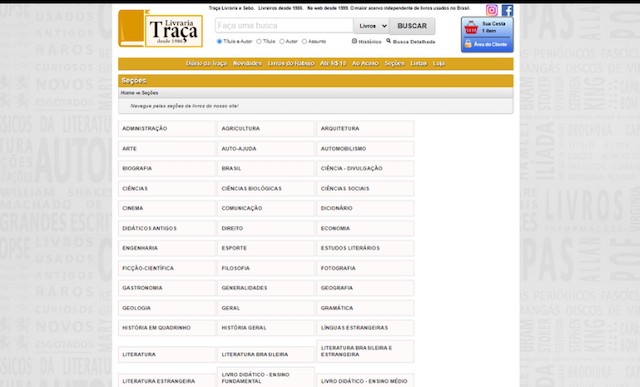Open the FOTOGRAFIA section
The height and width of the screenshot is (387, 640).
click(365, 268)
